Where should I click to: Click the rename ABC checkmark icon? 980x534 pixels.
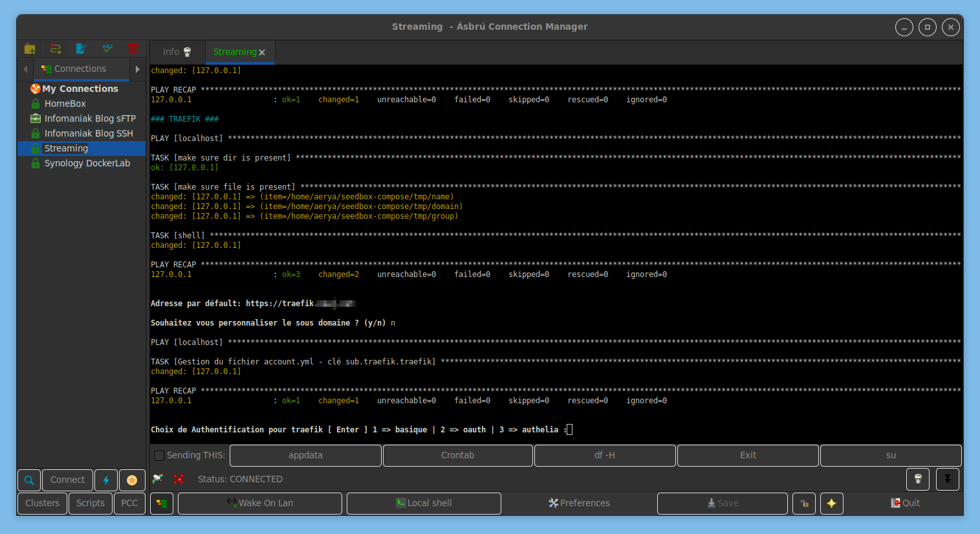[107, 49]
